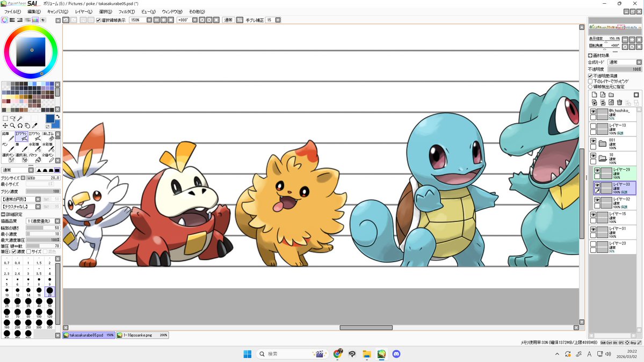This screenshot has width=644, height=362.
Task: Click the Windows Start button
Action: pyautogui.click(x=247, y=354)
